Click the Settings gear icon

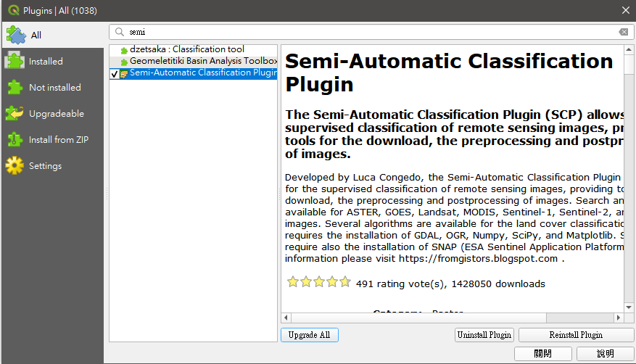15,166
